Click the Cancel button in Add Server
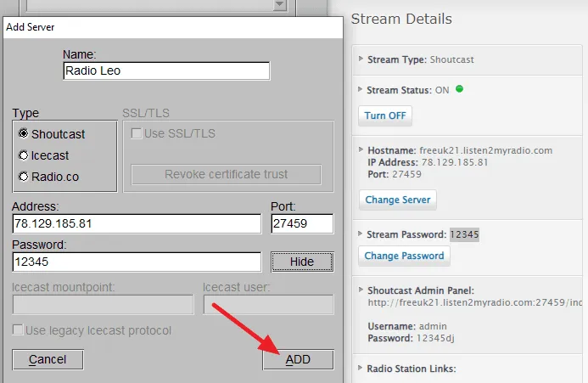Screen dimensions: 588x383 (x=48, y=360)
